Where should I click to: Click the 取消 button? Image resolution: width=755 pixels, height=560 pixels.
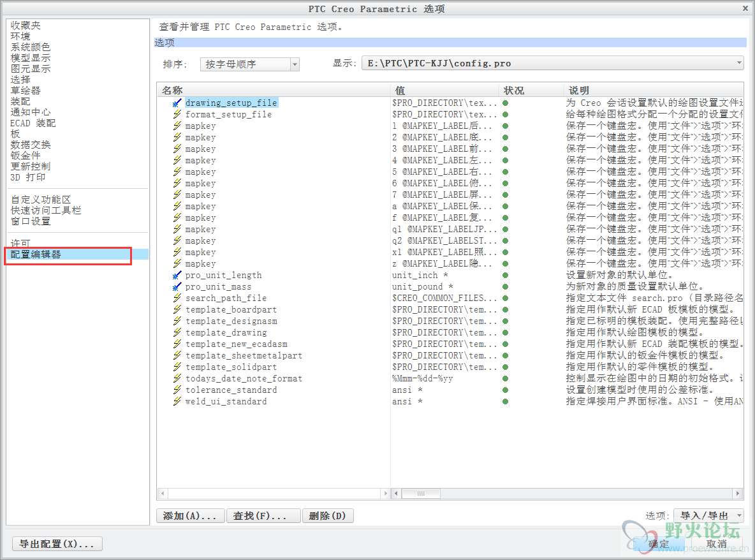(x=717, y=544)
